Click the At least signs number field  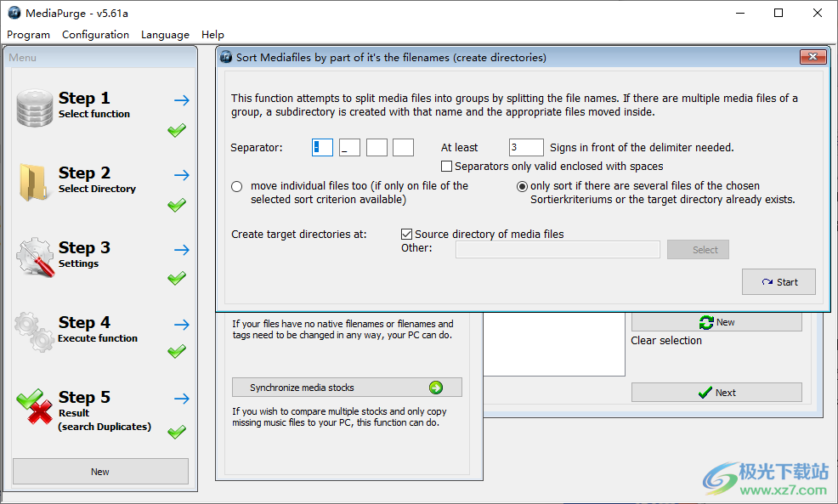click(x=526, y=148)
